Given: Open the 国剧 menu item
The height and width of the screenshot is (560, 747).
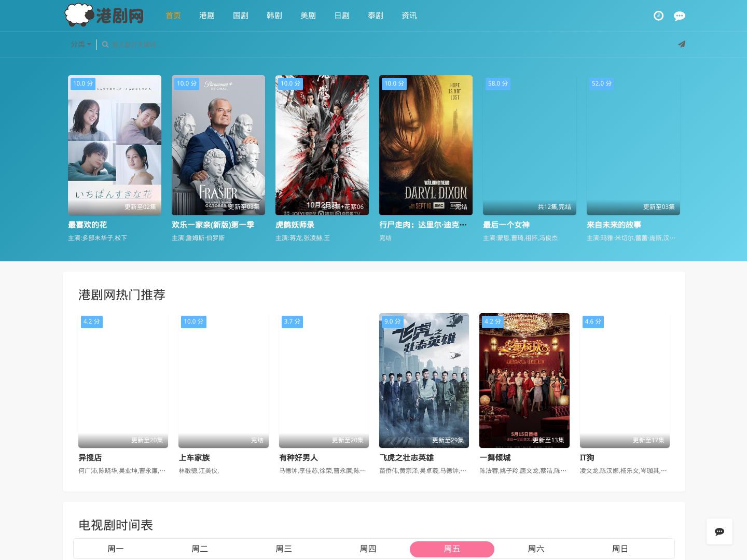Looking at the screenshot, I should (x=241, y=16).
